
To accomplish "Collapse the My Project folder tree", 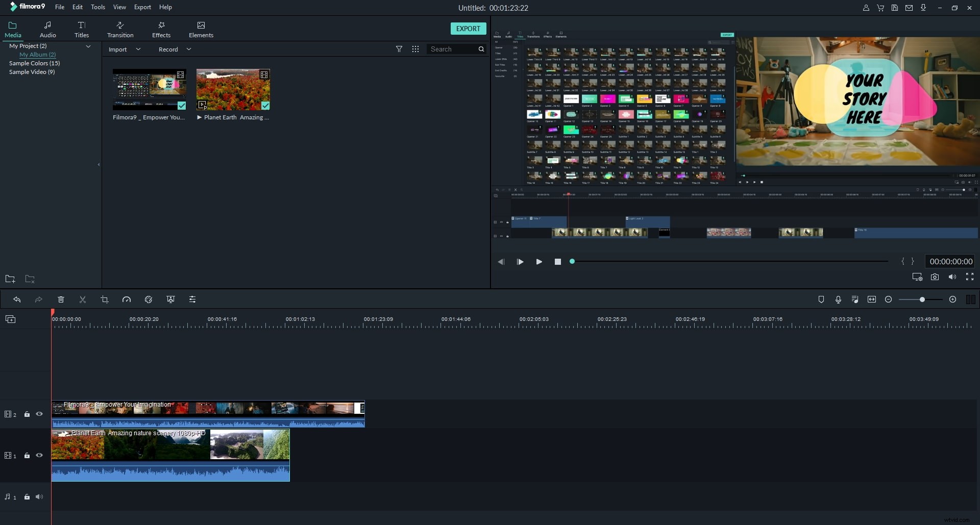I will [x=88, y=46].
